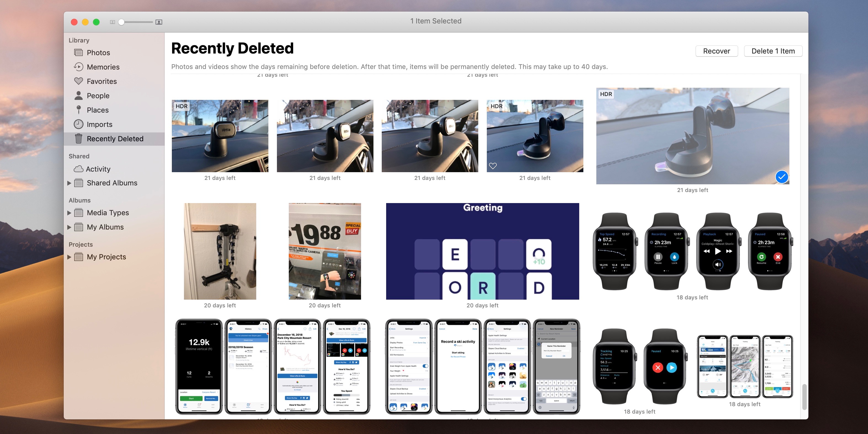Click Recover button for selected item
The height and width of the screenshot is (434, 868).
[x=716, y=50]
